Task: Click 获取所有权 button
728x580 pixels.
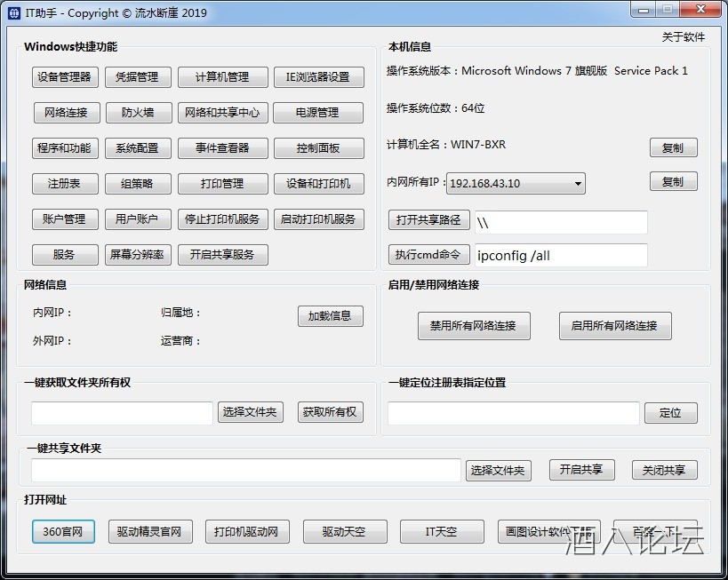Action: (330, 412)
